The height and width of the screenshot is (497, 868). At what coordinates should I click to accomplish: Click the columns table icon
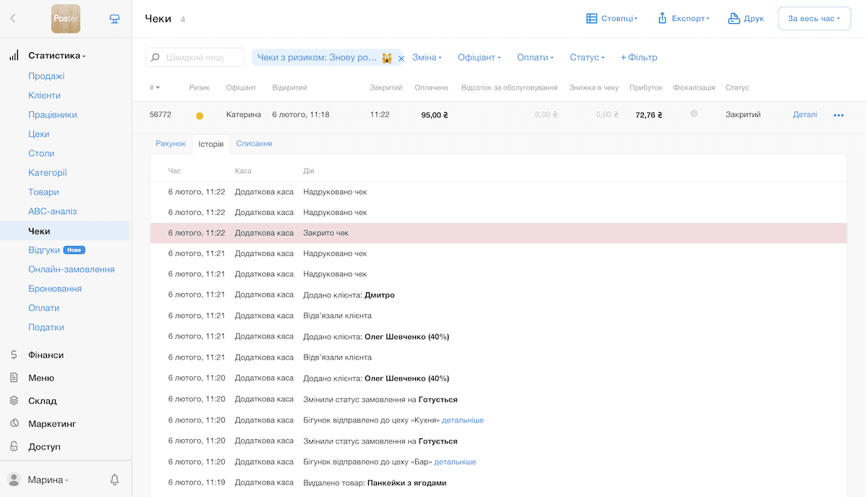tap(592, 19)
